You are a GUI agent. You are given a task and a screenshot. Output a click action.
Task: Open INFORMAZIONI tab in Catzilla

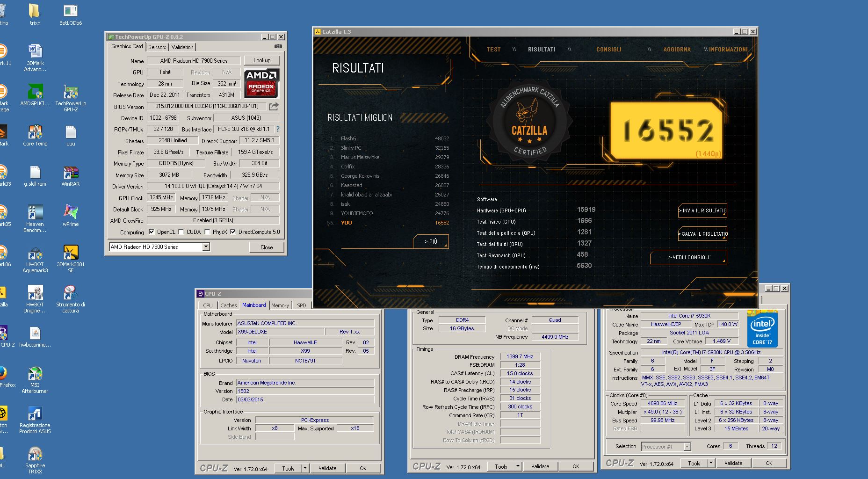click(728, 49)
